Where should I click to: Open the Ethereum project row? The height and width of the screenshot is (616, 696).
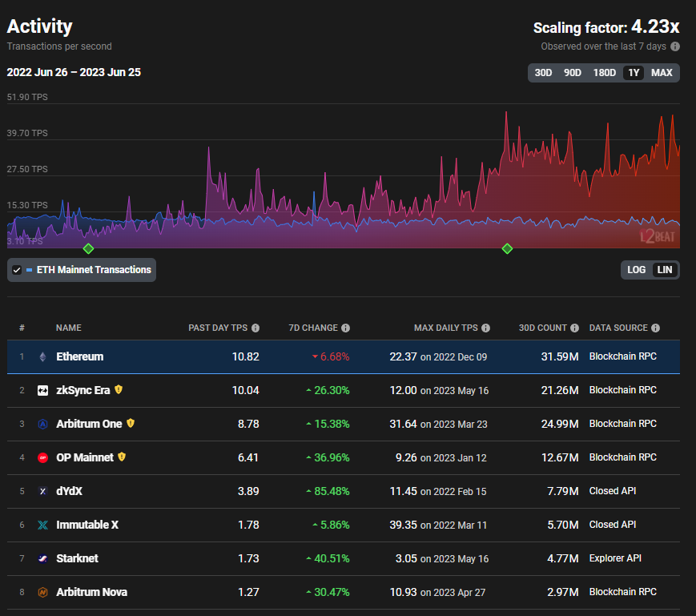tap(344, 356)
